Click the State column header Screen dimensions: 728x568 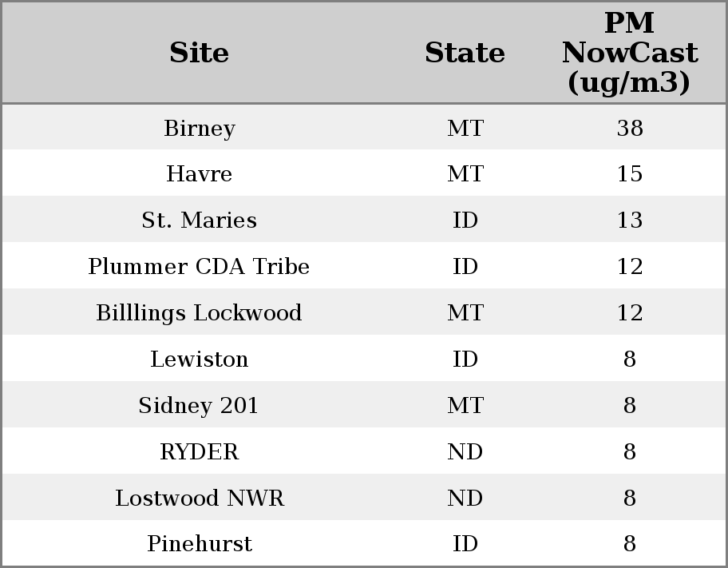[465, 54]
